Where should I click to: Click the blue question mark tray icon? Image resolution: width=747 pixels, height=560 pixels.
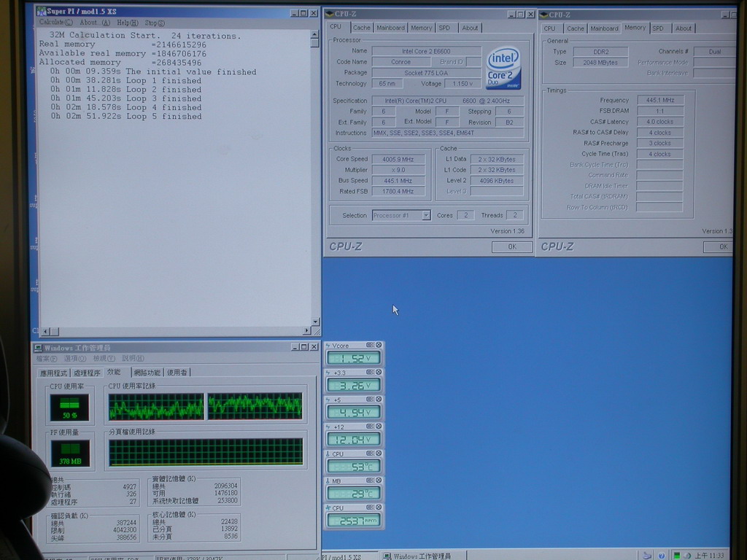[662, 556]
